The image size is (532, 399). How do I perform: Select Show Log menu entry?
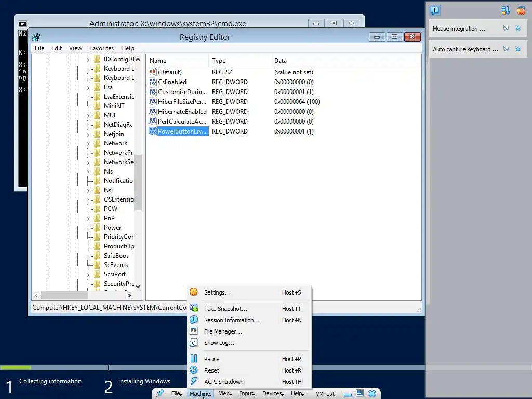coord(249,343)
